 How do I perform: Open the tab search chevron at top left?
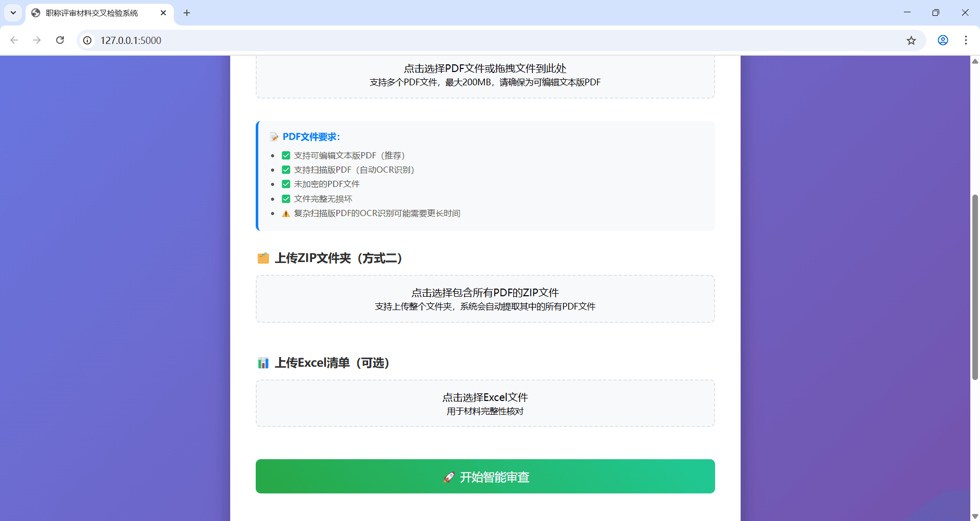[13, 13]
